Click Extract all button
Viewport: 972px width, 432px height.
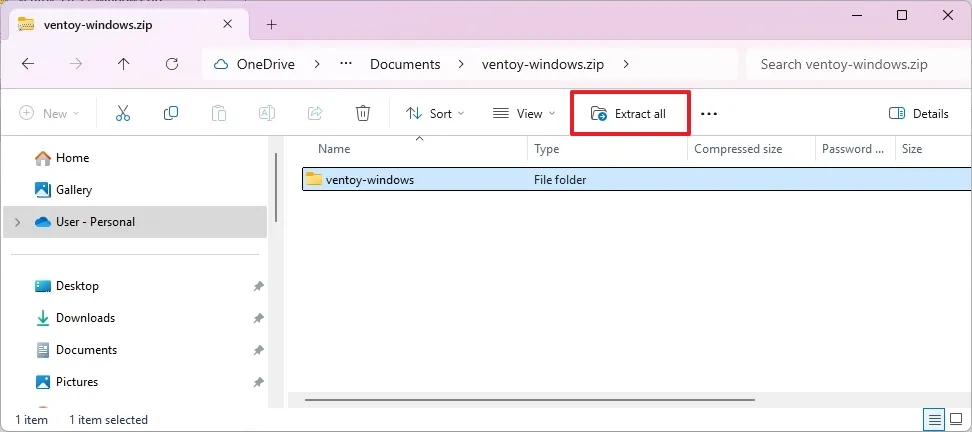tap(630, 113)
